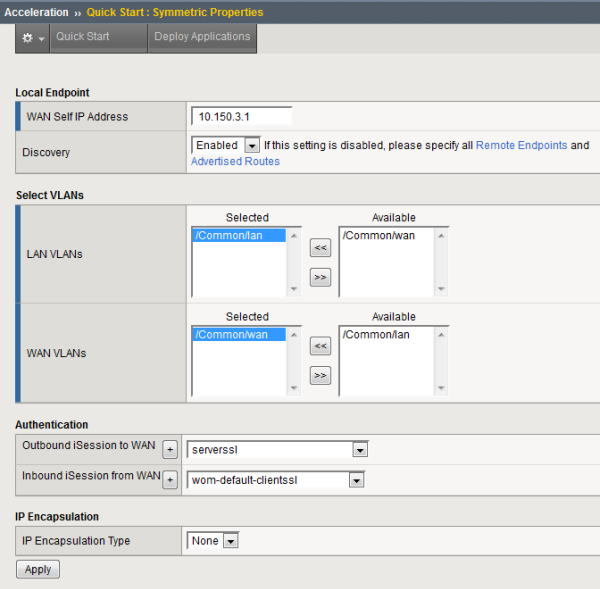Open the Remote Endpoints link
Image resolution: width=600 pixels, height=589 pixels.
(521, 146)
